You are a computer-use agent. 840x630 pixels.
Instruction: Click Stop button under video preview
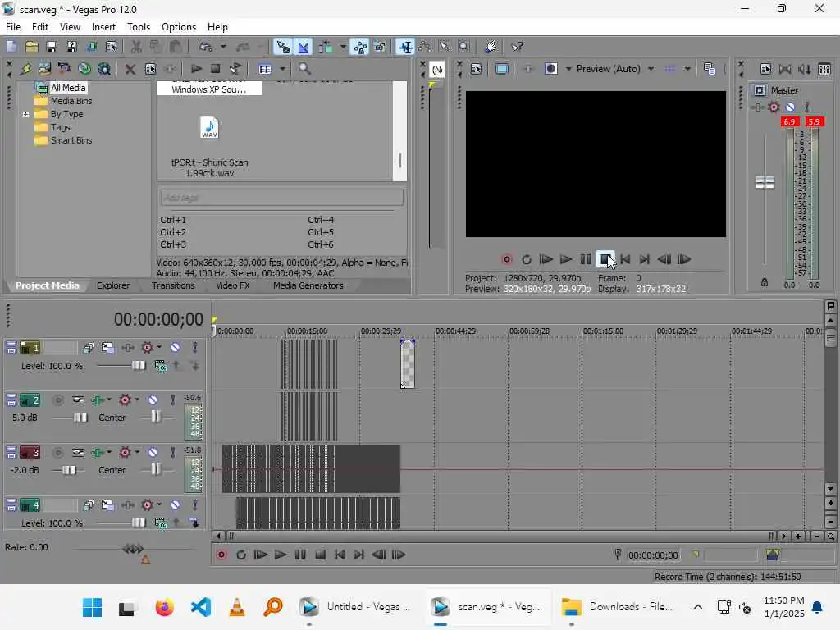(605, 259)
